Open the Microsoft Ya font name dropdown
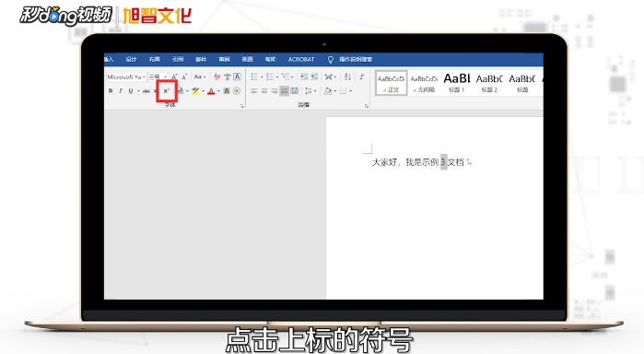 click(x=144, y=77)
